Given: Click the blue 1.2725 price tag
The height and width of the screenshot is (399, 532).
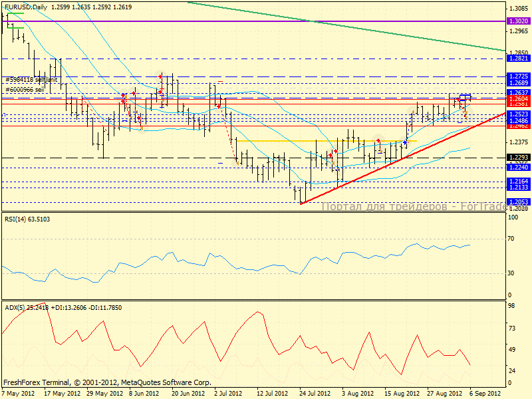Looking at the screenshot, I should pos(517,76).
